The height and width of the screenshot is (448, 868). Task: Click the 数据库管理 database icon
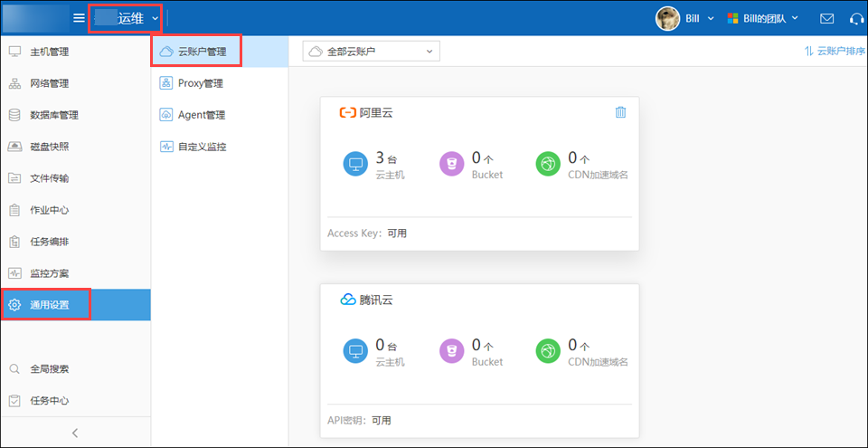15,115
